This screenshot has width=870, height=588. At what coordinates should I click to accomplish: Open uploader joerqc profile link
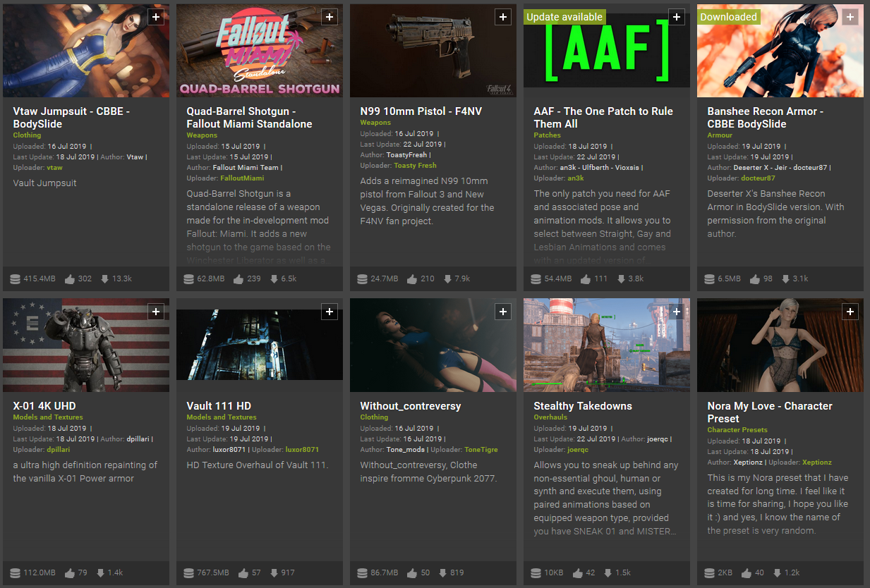[578, 450]
